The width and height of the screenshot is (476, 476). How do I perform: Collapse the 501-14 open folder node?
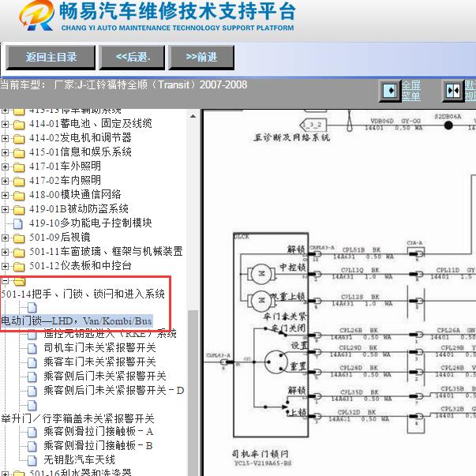[5, 280]
